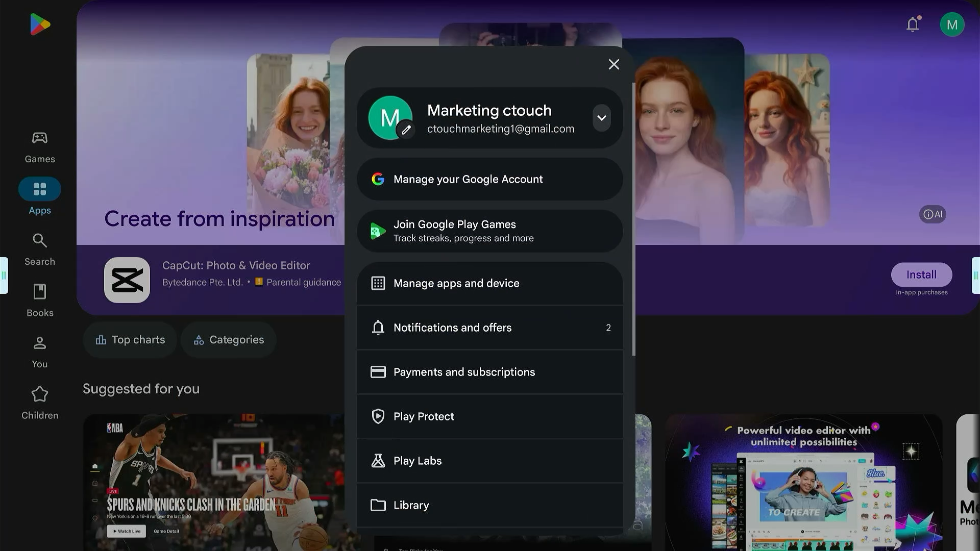Open the CapCut app icon
Screen dimensions: 980x551
[x=127, y=280]
